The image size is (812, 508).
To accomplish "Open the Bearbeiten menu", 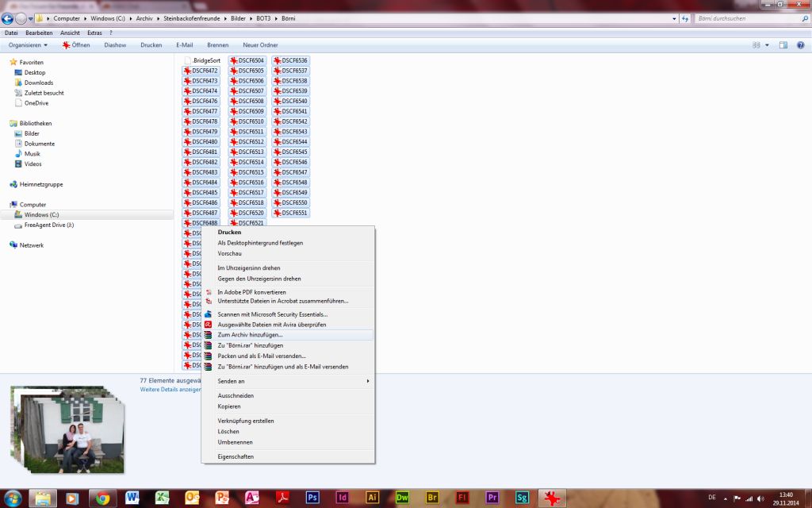I will pyautogui.click(x=39, y=33).
